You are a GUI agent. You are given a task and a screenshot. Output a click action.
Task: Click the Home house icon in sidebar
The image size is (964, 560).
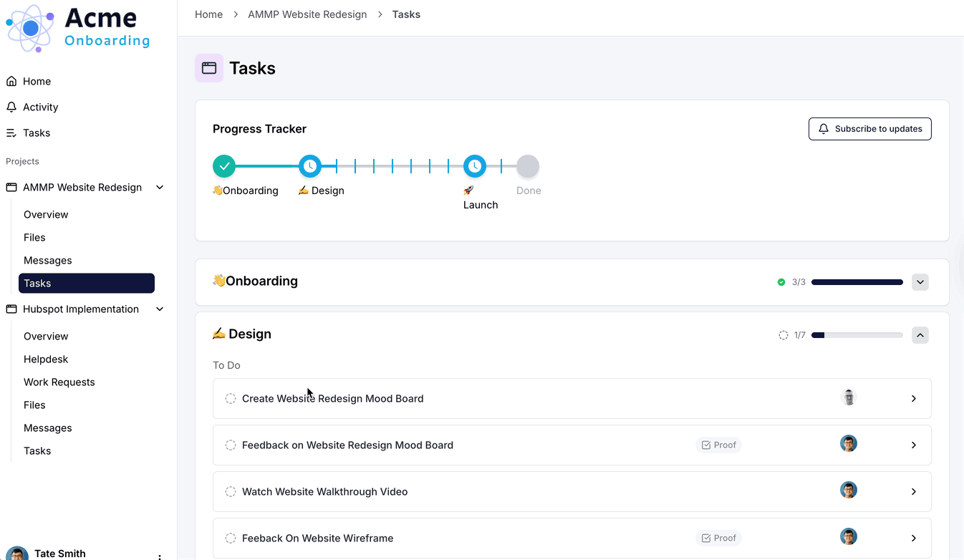pos(11,82)
